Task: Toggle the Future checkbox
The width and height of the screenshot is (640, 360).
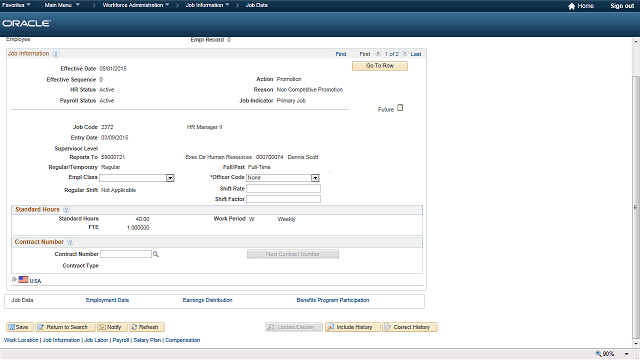Action: [x=400, y=108]
